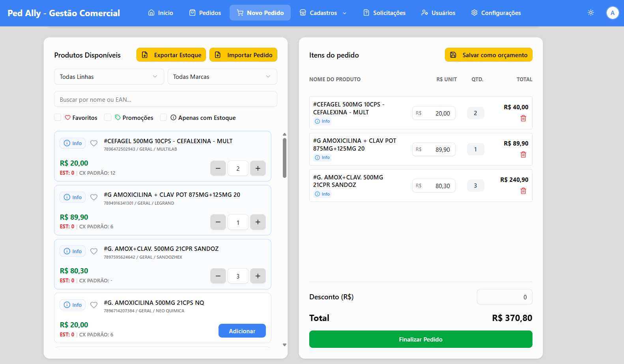This screenshot has height=364, width=624.
Task: Click Salvar como orçamento
Action: 488,55
